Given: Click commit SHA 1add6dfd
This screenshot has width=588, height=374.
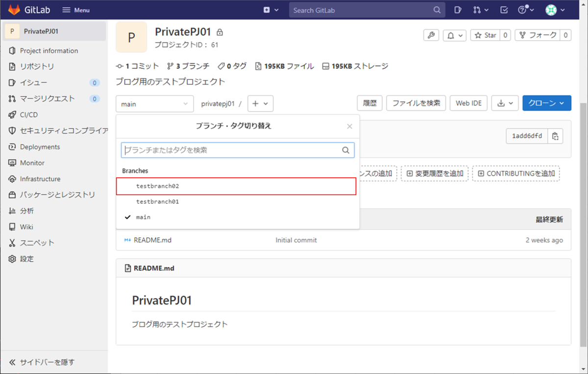Looking at the screenshot, I should coord(527,136).
